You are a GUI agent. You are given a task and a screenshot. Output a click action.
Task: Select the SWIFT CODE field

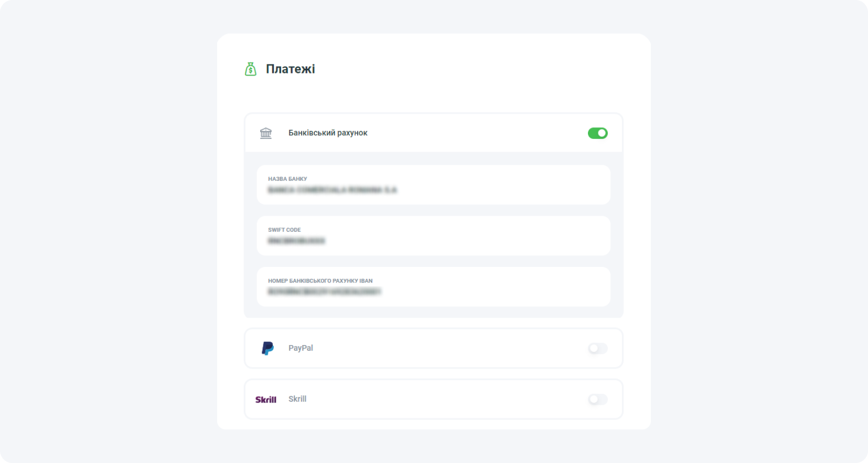(433, 236)
